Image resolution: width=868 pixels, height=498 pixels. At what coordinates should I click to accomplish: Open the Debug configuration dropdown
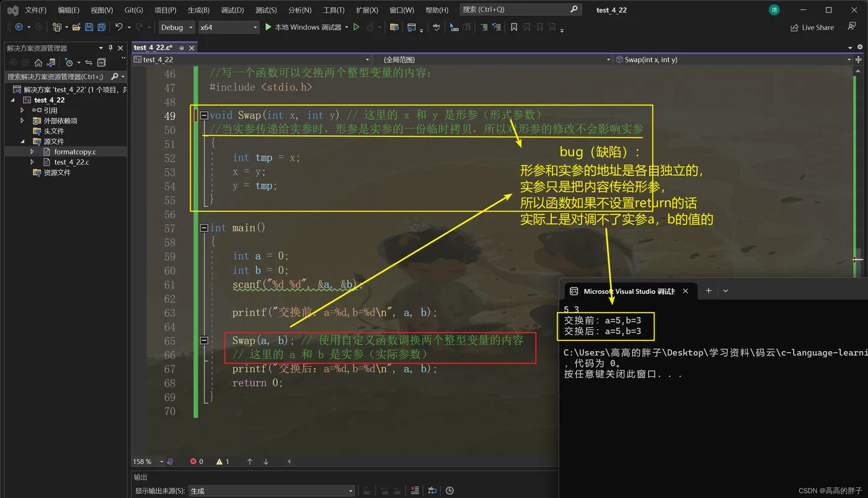[x=176, y=27]
